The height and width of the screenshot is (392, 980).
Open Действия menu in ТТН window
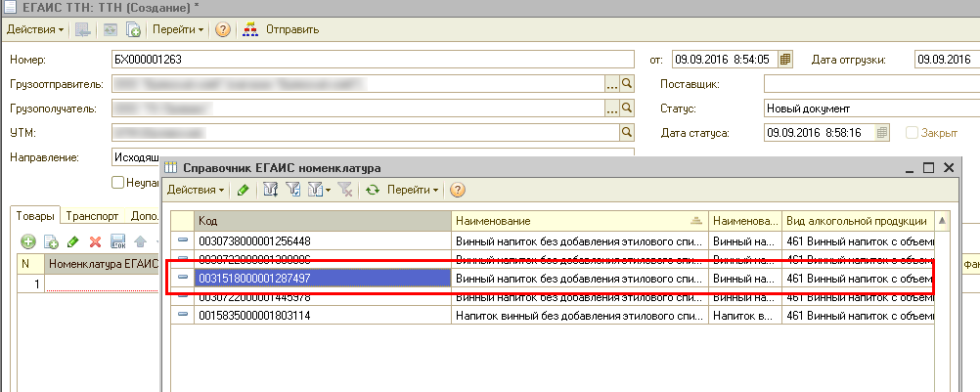point(35,29)
